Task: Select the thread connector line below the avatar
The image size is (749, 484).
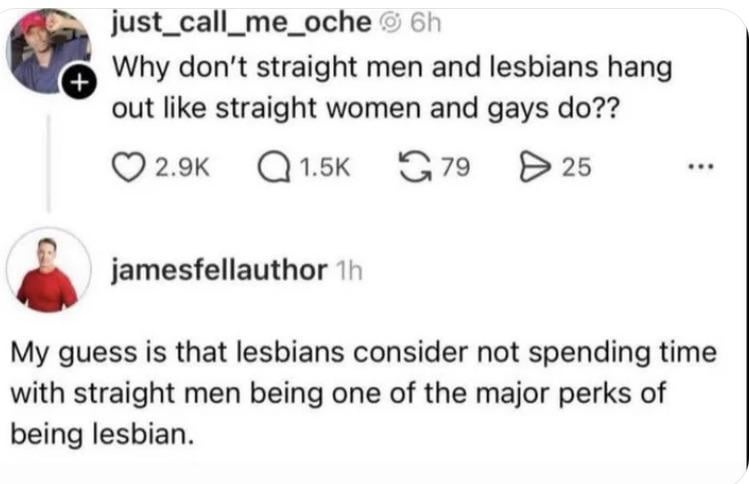Action: (x=48, y=162)
